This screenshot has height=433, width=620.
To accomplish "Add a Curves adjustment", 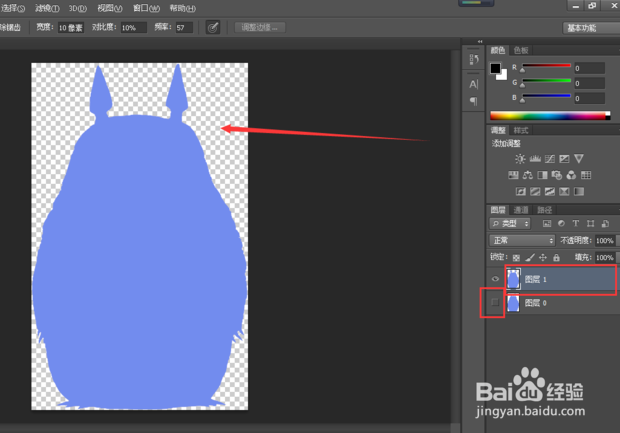I will coord(550,159).
